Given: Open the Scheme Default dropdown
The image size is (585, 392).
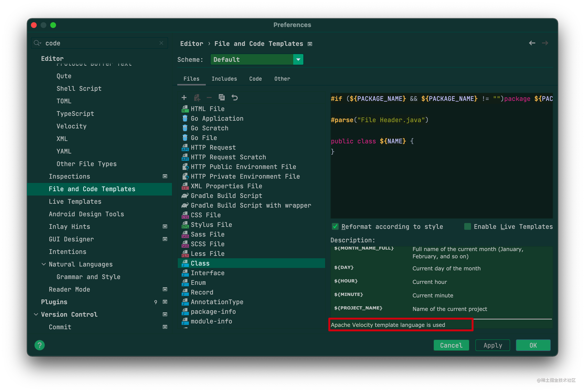Looking at the screenshot, I should point(257,59).
